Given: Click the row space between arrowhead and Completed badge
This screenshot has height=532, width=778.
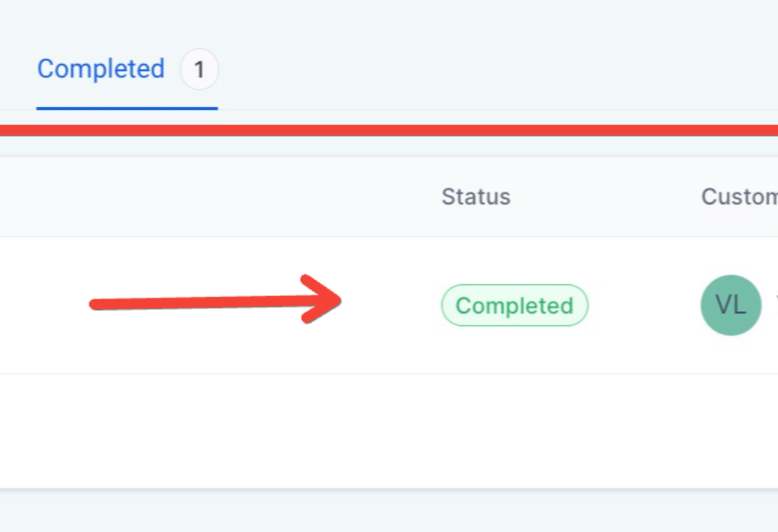Looking at the screenshot, I should [391, 306].
